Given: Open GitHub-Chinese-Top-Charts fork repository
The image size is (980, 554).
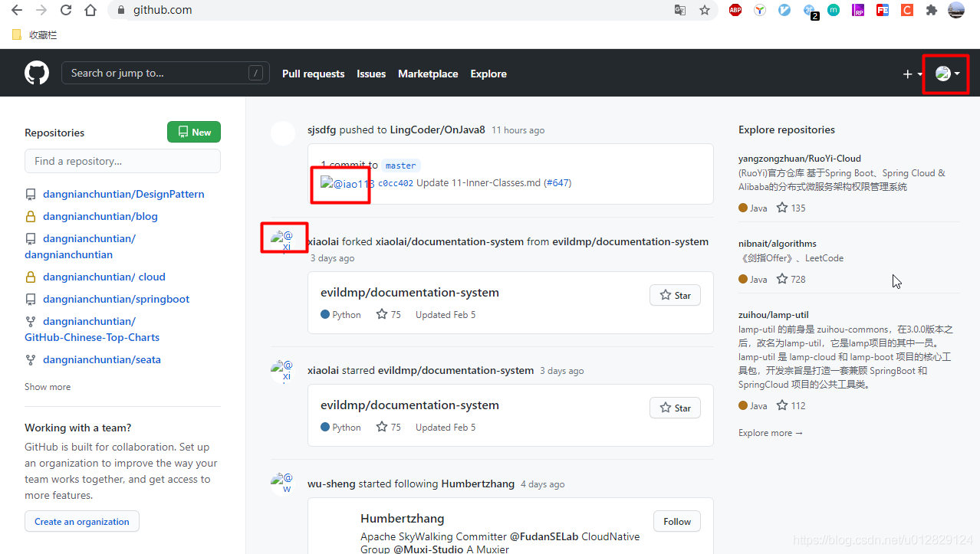Looking at the screenshot, I should tap(92, 329).
